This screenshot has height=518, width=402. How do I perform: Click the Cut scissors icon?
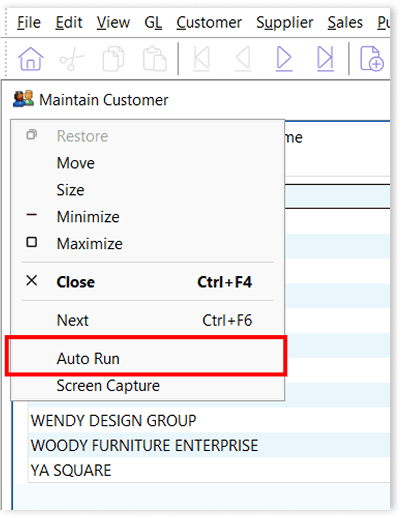point(71,59)
